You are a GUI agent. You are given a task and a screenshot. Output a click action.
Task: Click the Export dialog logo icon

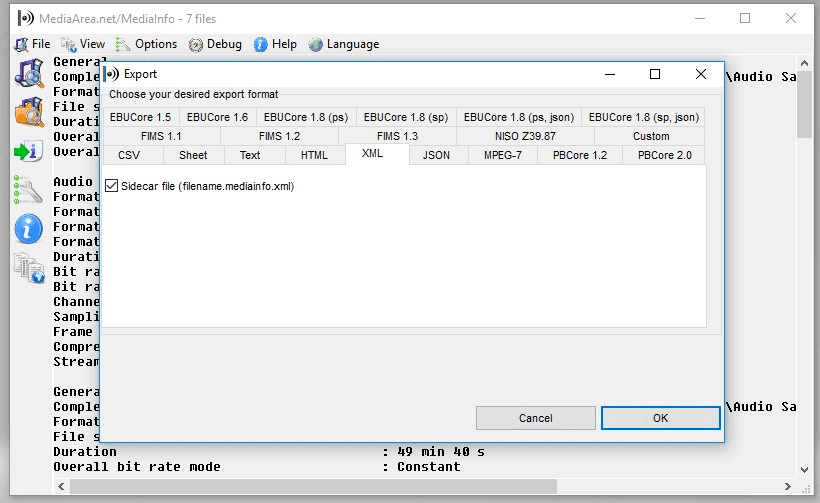(111, 74)
